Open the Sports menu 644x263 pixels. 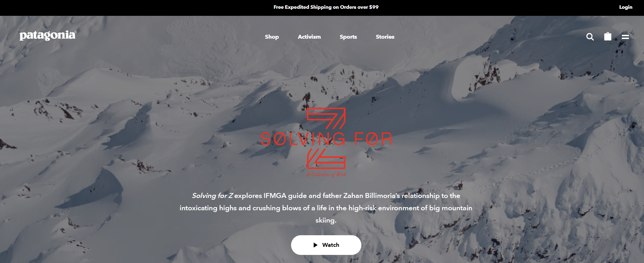(348, 37)
